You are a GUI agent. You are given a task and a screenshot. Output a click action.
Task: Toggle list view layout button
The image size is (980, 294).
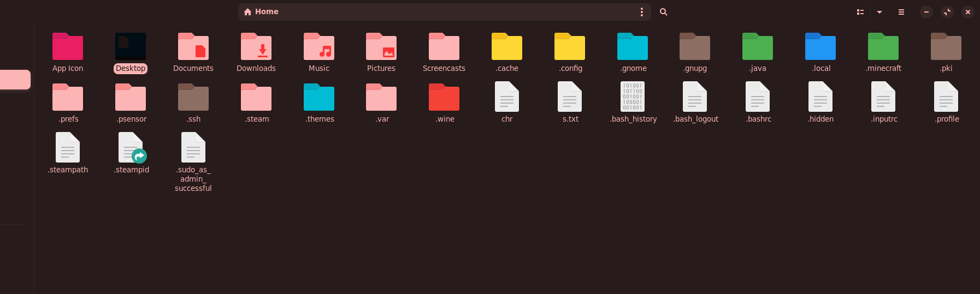coord(860,12)
